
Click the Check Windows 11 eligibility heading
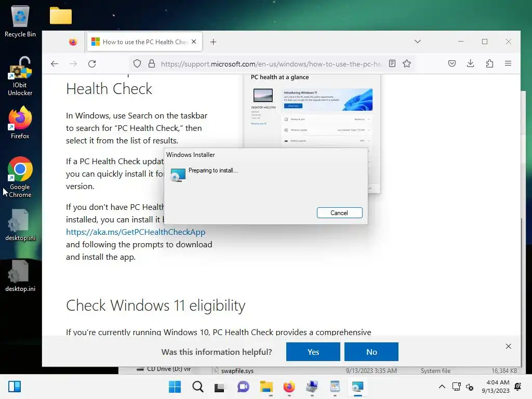pos(155,305)
